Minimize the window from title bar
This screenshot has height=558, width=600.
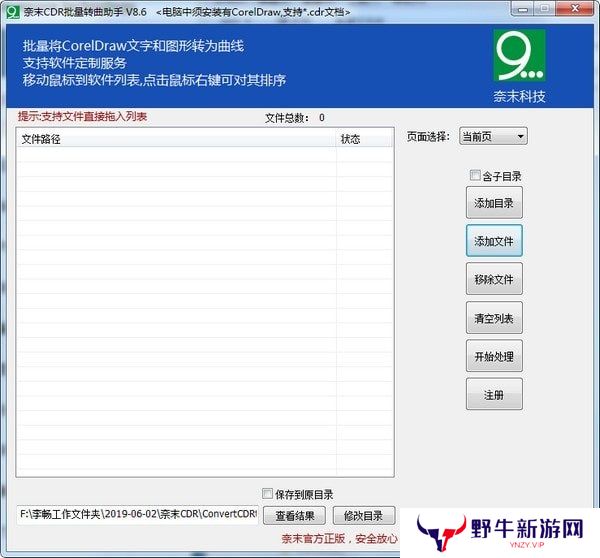(x=522, y=9)
